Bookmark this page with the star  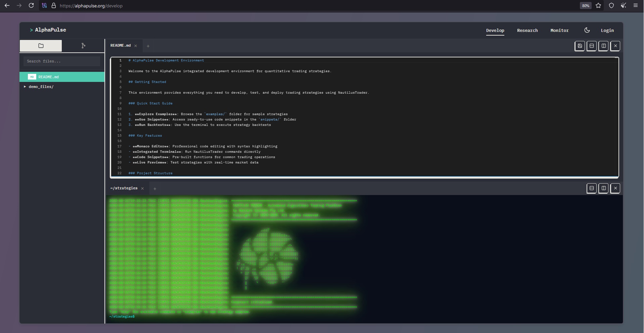(x=598, y=6)
